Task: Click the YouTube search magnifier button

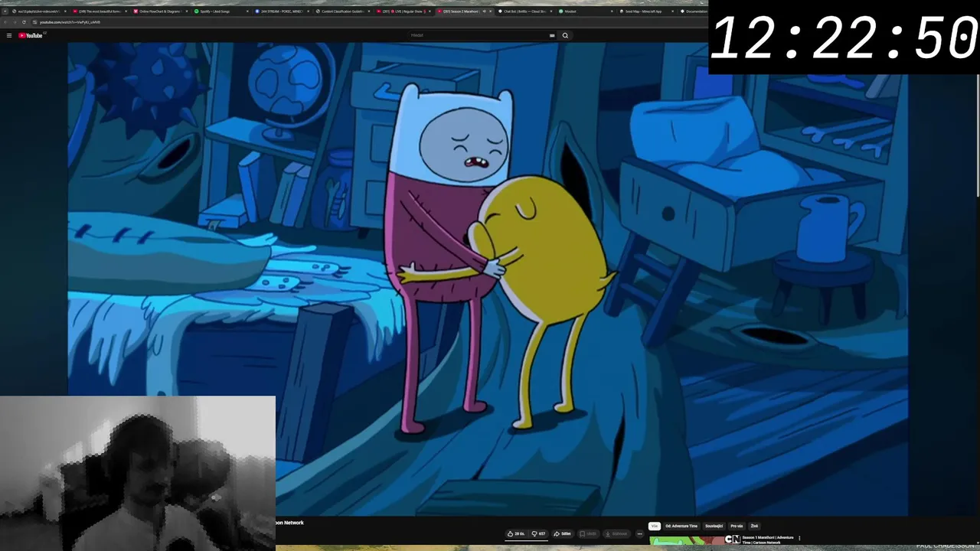Action: (565, 35)
